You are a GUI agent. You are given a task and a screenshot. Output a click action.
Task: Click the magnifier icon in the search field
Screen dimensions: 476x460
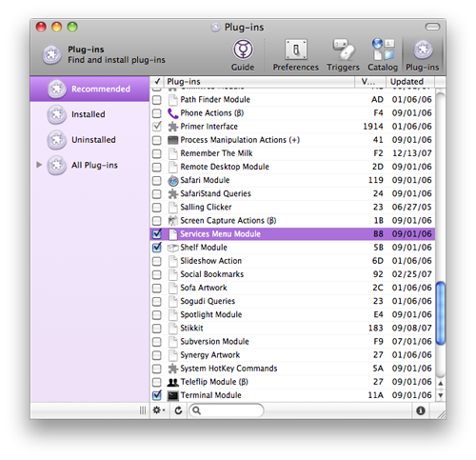pyautogui.click(x=197, y=410)
